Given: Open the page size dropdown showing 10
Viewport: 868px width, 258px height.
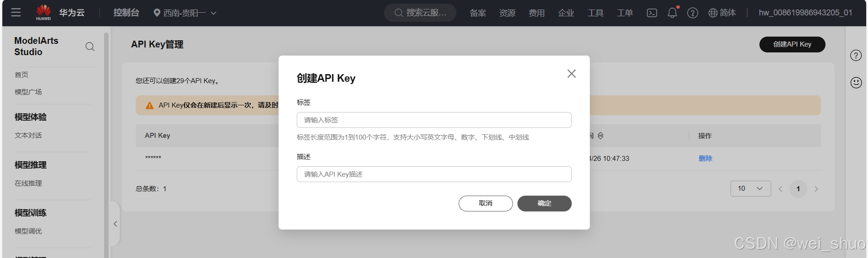Looking at the screenshot, I should 751,188.
